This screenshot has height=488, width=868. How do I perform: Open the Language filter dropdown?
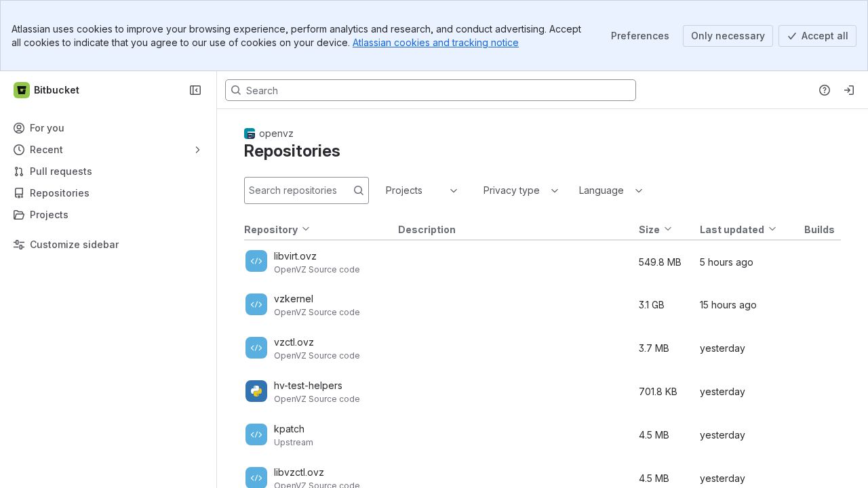tap(610, 190)
